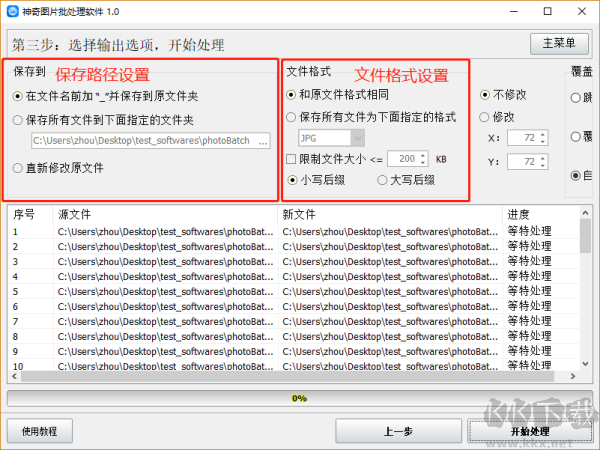The width and height of the screenshot is (600, 450).
Task: Click horizontal scrollbar left arrow
Action: coord(15,377)
